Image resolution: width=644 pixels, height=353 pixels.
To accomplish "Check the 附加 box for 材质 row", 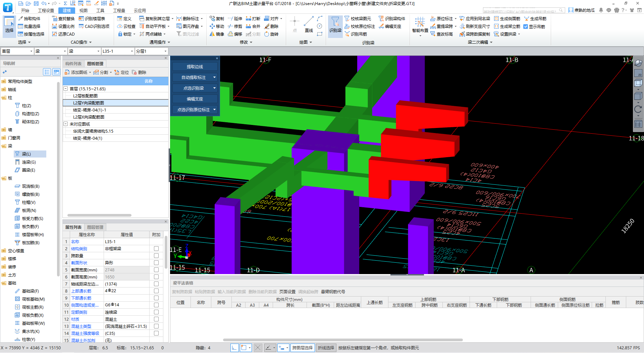I will (156, 319).
